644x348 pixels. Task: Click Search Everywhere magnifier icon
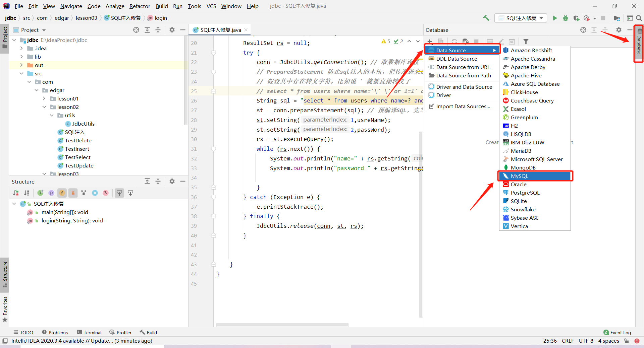(x=639, y=18)
